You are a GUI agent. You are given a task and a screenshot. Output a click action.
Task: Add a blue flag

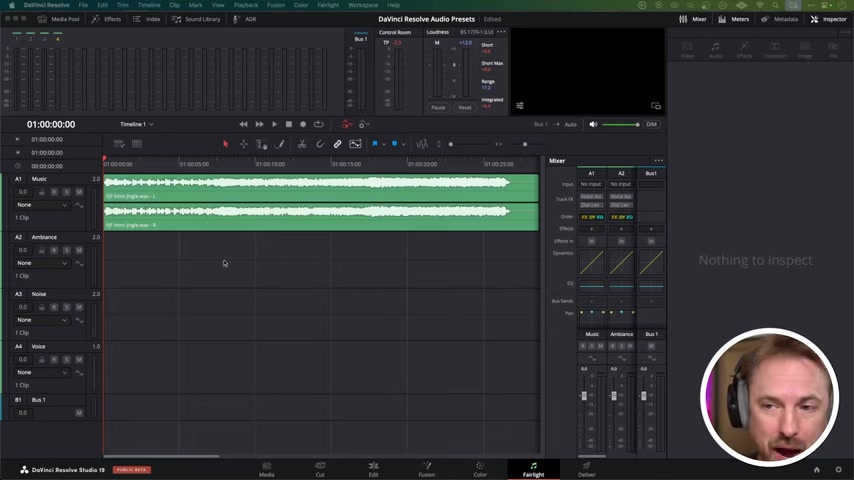coord(375,144)
